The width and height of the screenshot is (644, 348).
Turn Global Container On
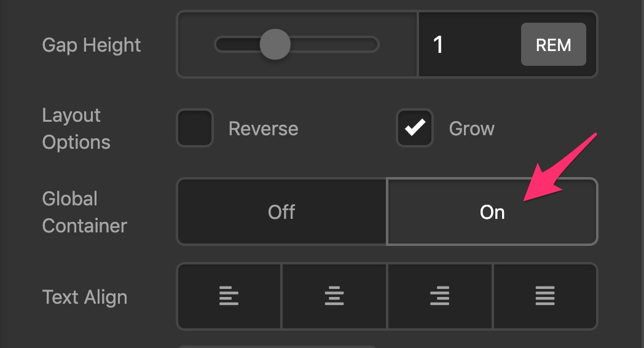pos(492,212)
